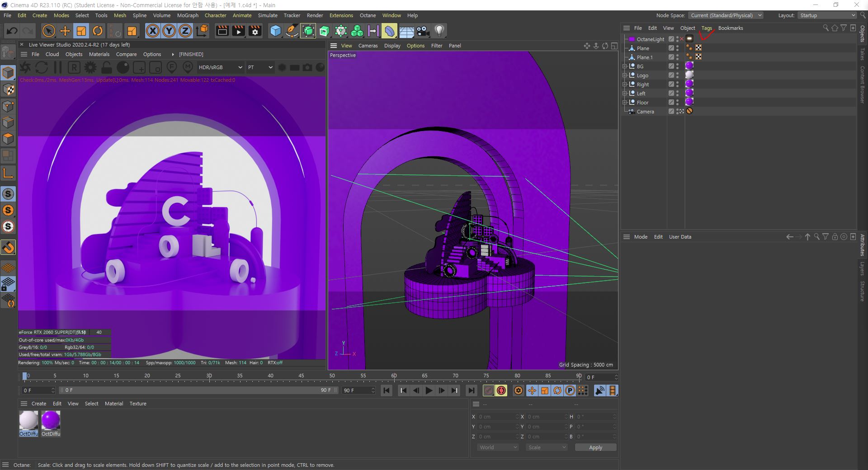868x470 pixels.
Task: Add a Camera object from toolbar
Action: click(423, 31)
